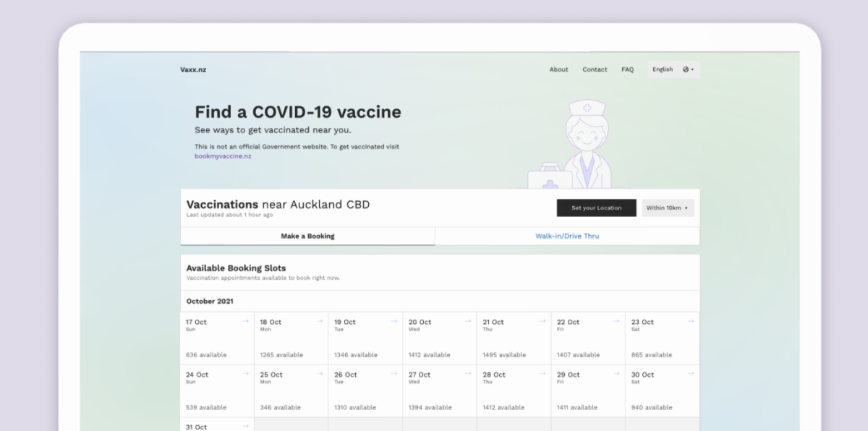The image size is (868, 431).
Task: Open the FAQ page
Action: 627,69
